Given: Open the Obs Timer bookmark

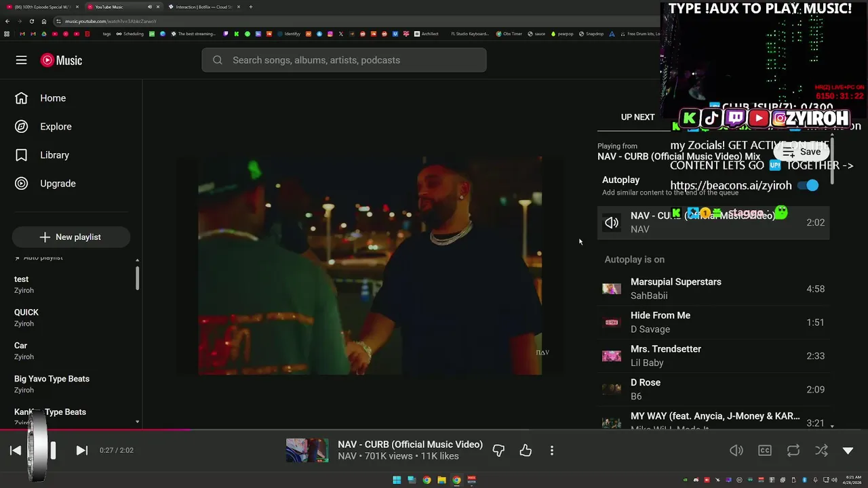Looking at the screenshot, I should coord(509,34).
